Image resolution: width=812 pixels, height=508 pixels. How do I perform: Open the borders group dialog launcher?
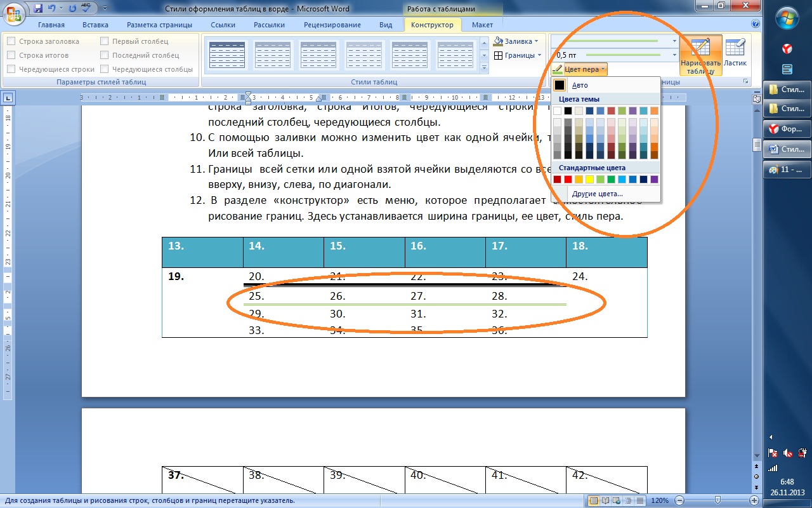(745, 83)
